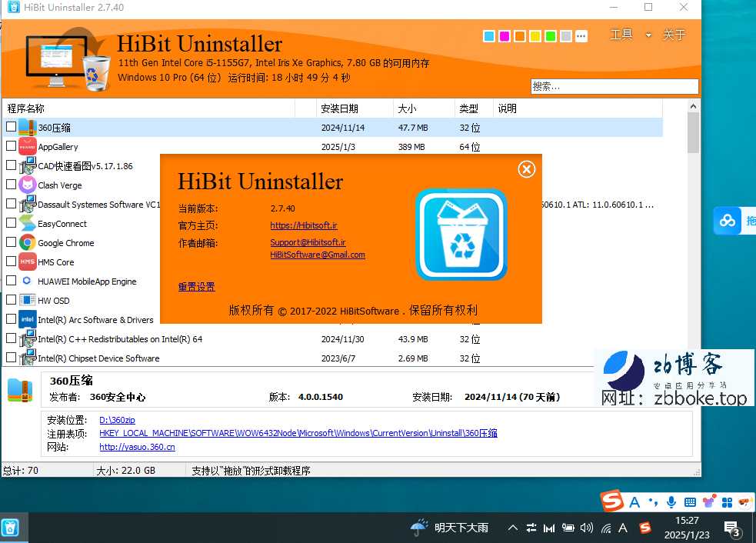Click the 重置设置 link in About dialog
Image resolution: width=756 pixels, height=543 pixels.
[x=197, y=287]
